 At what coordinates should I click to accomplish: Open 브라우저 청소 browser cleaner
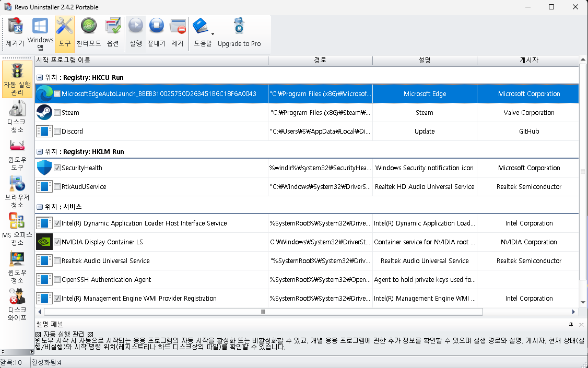click(17, 192)
